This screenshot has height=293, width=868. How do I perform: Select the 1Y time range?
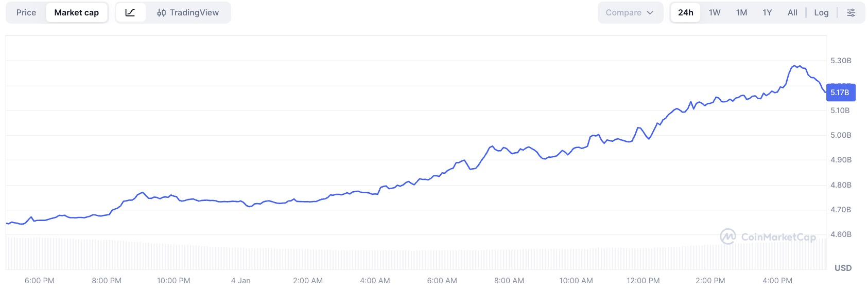767,13
